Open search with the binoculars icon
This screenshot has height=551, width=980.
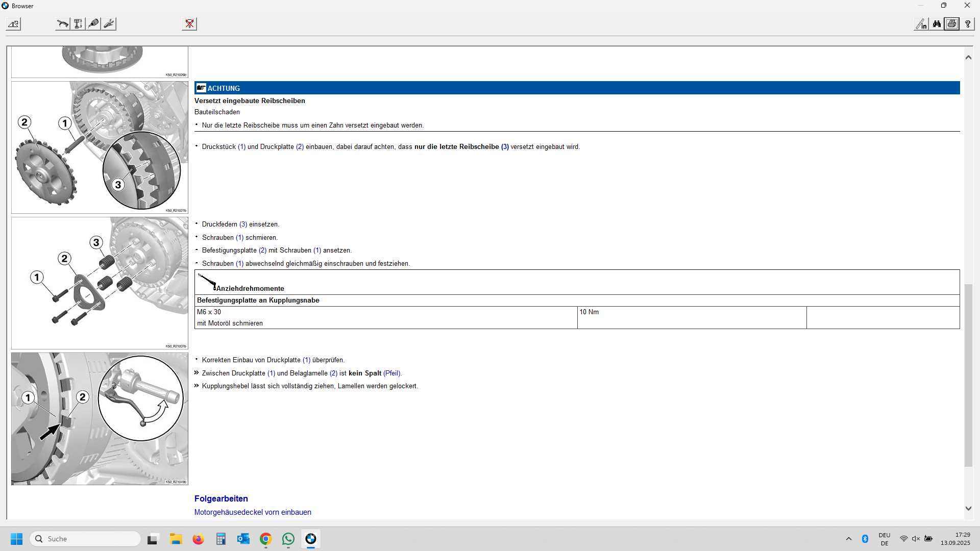(937, 24)
